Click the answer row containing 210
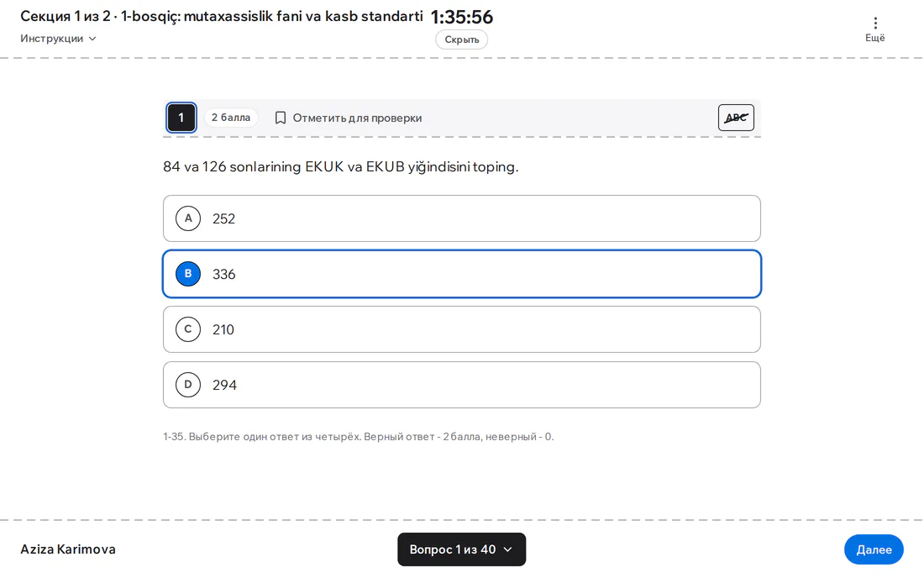The width and height of the screenshot is (924, 578). coord(462,329)
